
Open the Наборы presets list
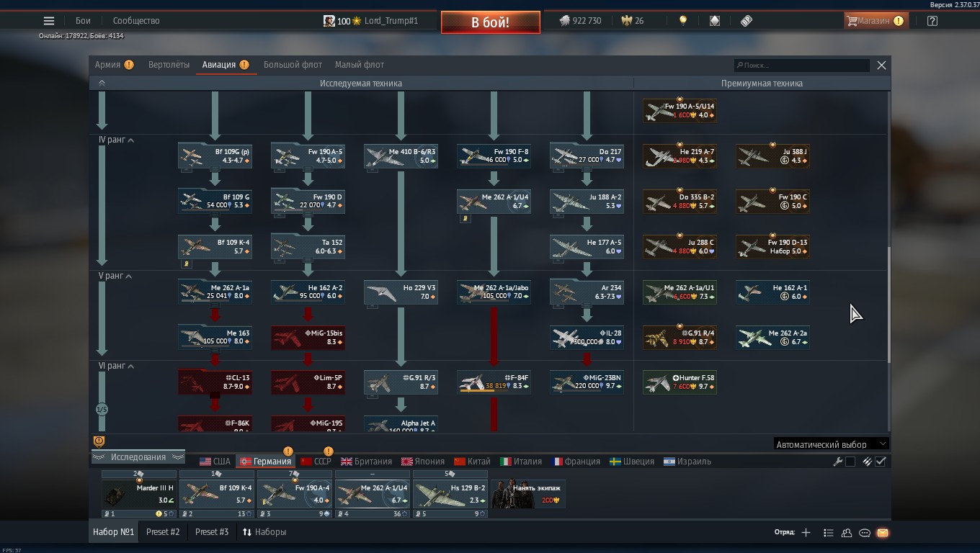pyautogui.click(x=264, y=532)
